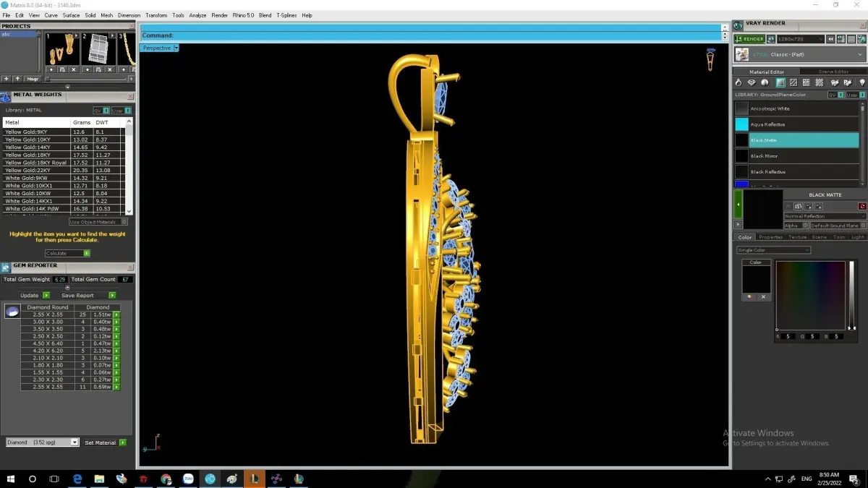Select the Yellow Gold:18KY row
Viewport: 868px width, 488px height.
(x=64, y=155)
